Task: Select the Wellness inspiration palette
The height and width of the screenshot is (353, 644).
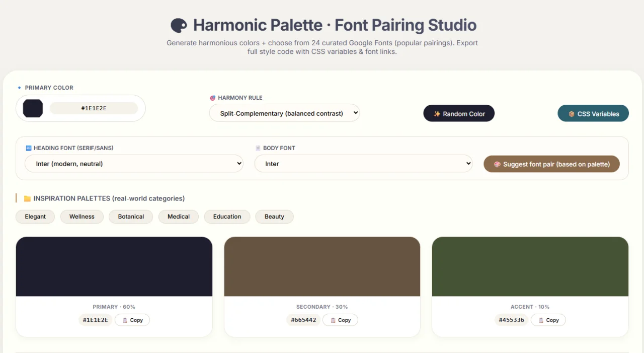Action: (82, 217)
